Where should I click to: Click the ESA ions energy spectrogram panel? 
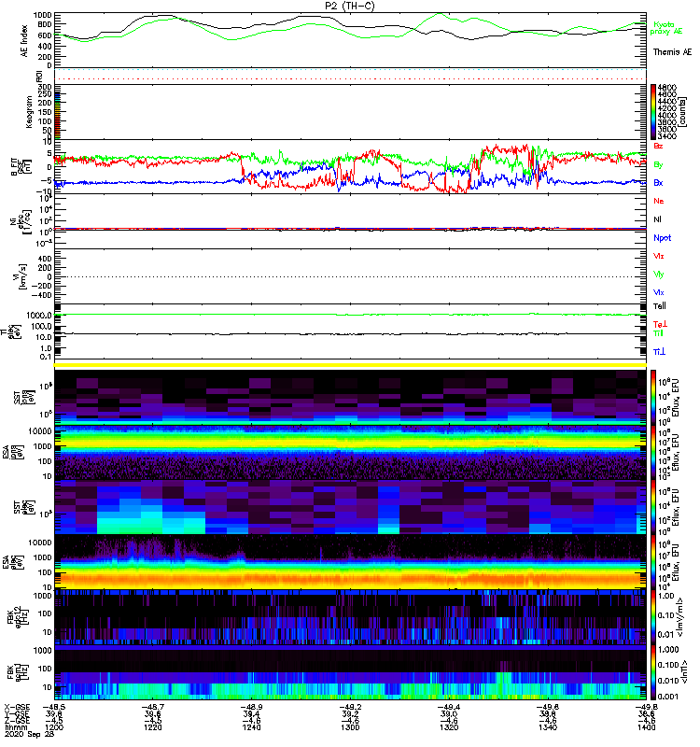(x=350, y=452)
